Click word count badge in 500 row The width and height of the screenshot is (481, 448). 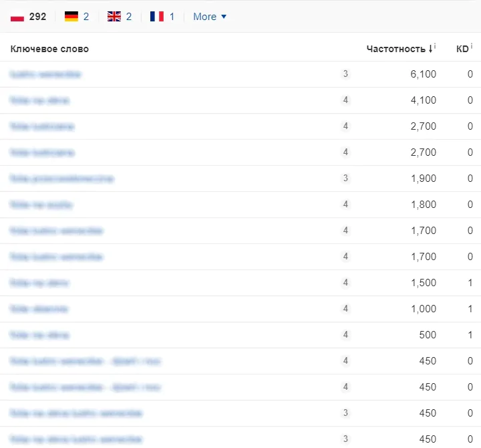(345, 335)
